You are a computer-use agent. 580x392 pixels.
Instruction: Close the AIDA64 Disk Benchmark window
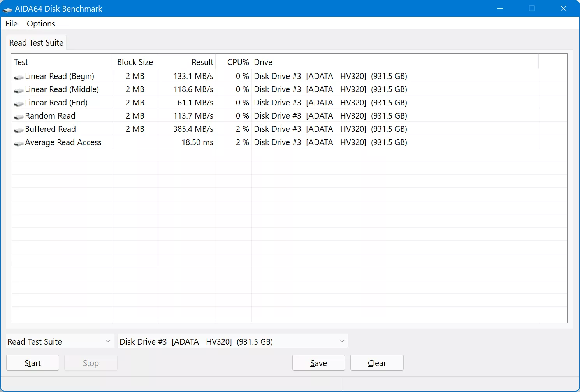coord(563,9)
